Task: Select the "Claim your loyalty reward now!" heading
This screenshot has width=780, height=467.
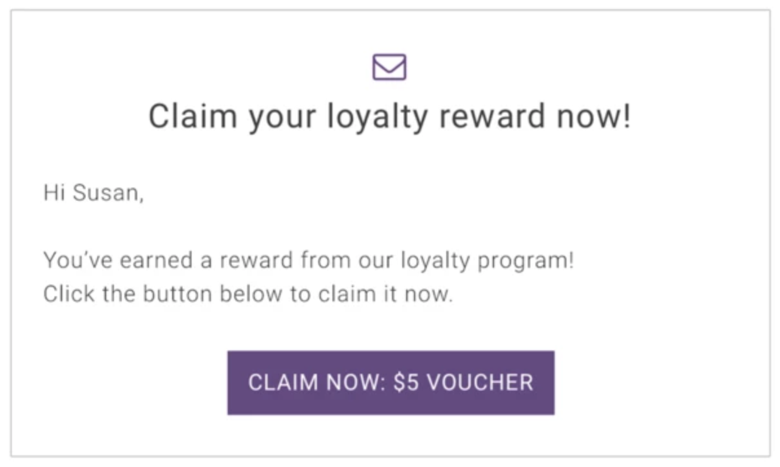Action: 390,117
